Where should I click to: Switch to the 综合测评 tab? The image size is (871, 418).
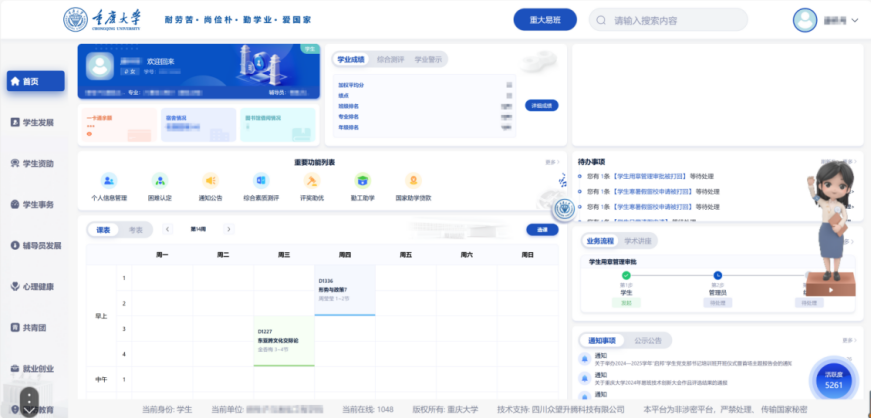[391, 60]
